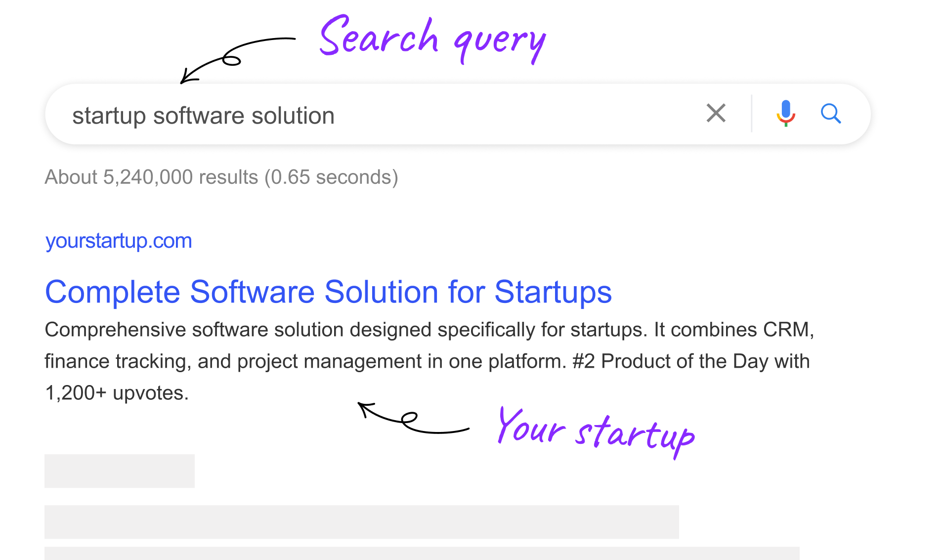Click the small gray placeholder bar

coord(119,471)
